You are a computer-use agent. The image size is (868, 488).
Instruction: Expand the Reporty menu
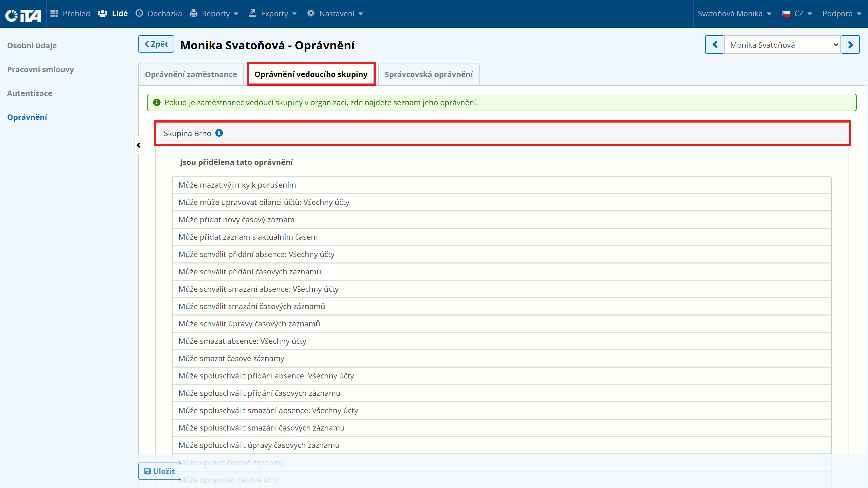click(214, 14)
